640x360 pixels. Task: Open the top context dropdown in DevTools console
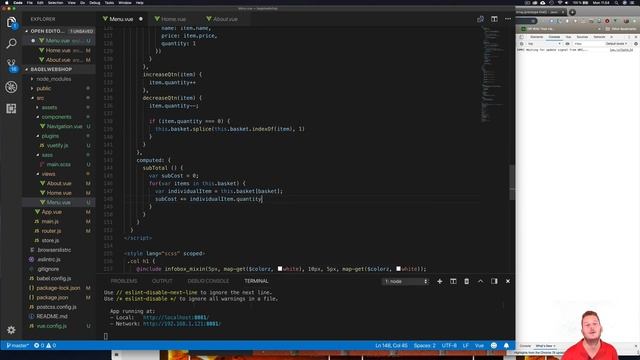pyautogui.click(x=544, y=44)
